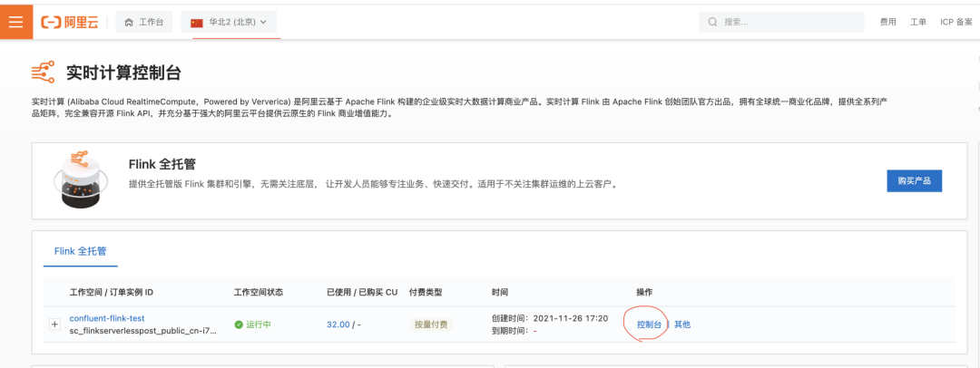Open the ICP 备案 menu
Viewport: 980px width, 368px height.
956,22
